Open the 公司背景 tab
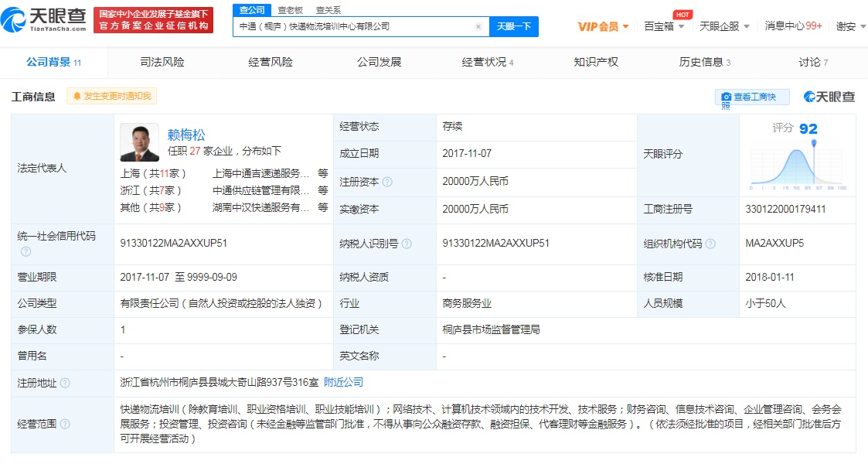The height and width of the screenshot is (464, 868). pos(53,62)
